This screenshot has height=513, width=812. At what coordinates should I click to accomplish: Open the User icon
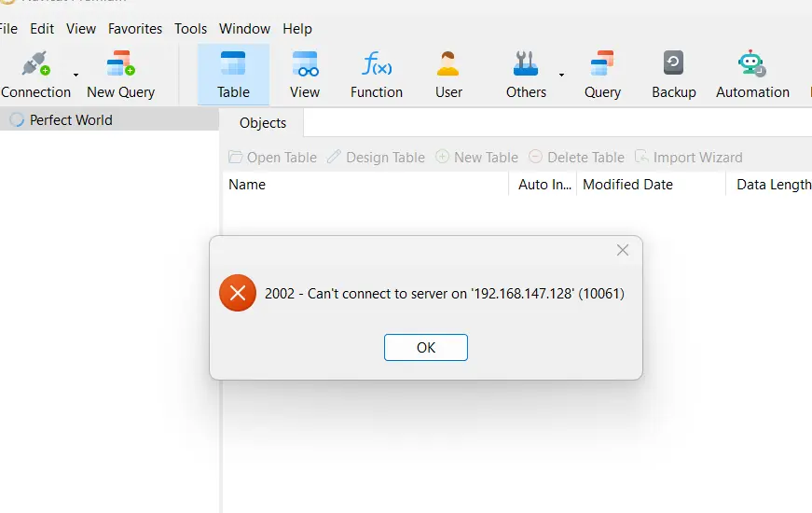[x=447, y=63]
